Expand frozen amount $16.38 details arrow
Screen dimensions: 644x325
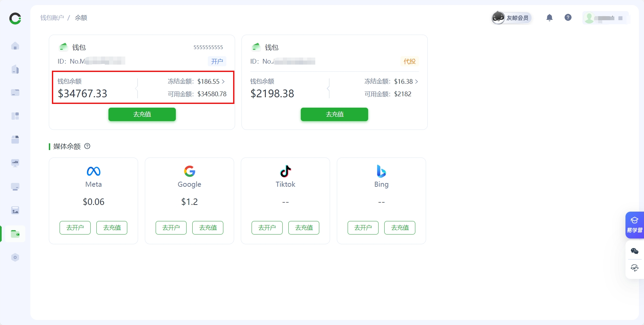point(417,81)
